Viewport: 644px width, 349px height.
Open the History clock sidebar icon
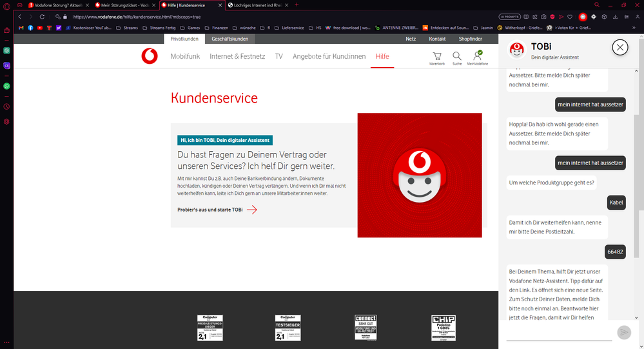[x=6, y=106]
